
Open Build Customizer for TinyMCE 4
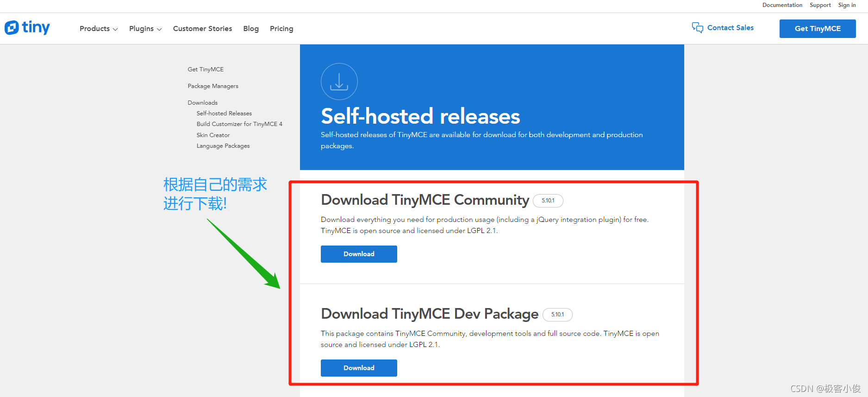tap(239, 124)
